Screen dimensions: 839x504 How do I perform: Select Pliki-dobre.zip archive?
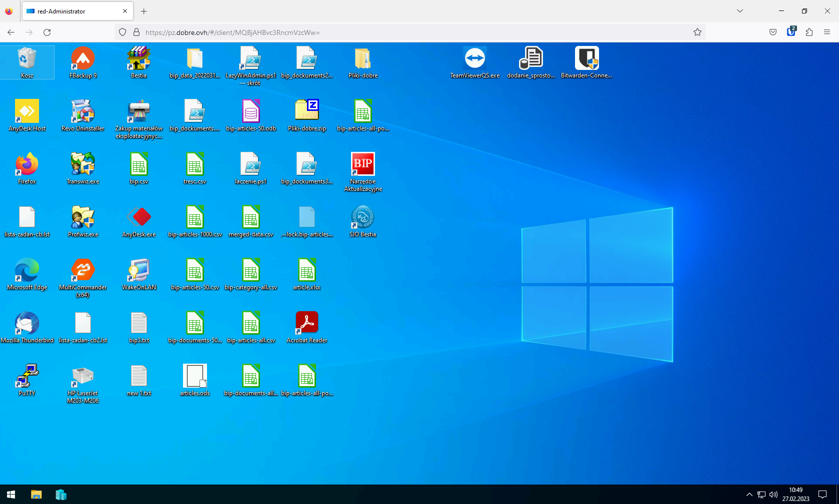[x=307, y=115]
